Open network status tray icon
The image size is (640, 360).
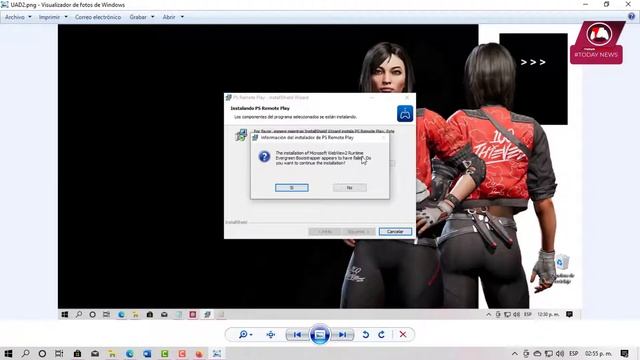coord(549,353)
